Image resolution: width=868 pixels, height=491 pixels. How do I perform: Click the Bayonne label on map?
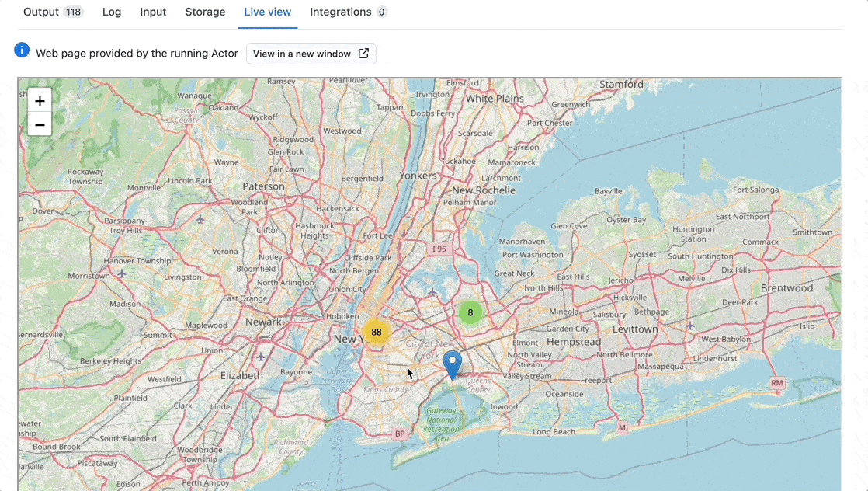point(296,372)
